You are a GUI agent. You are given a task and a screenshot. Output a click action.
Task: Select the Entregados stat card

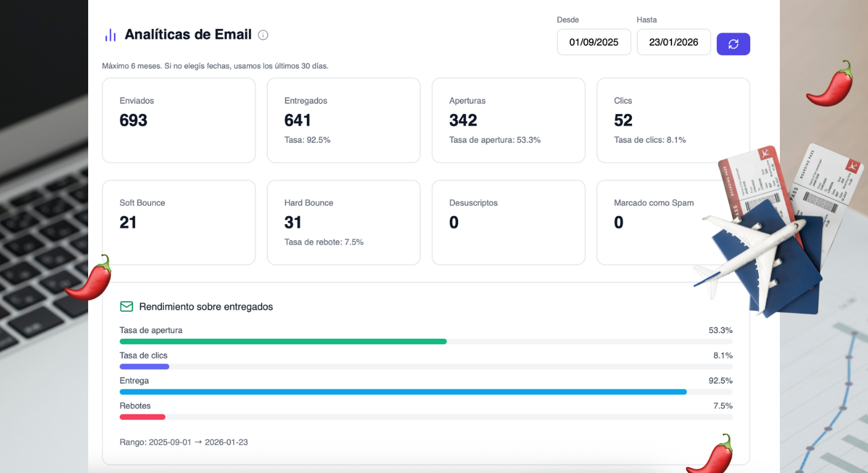(343, 120)
